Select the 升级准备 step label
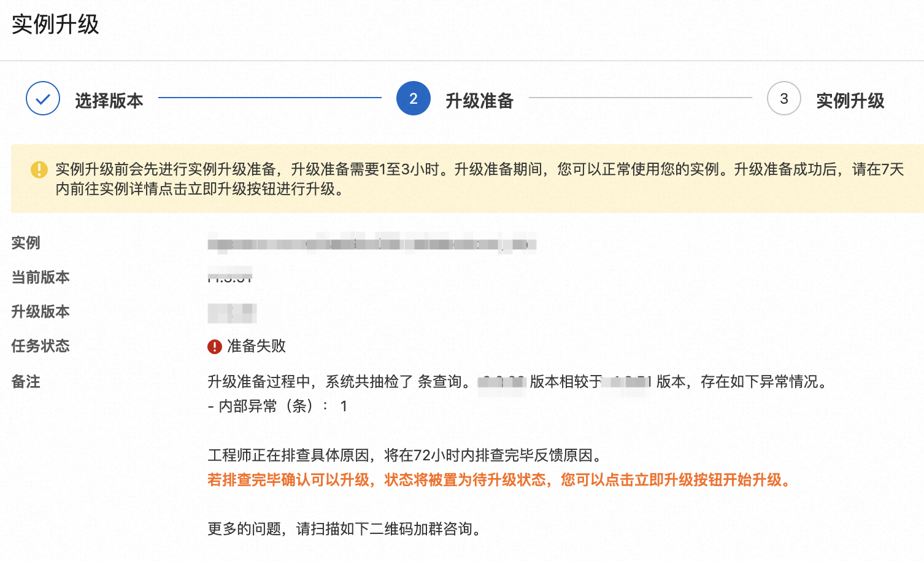Viewport: 924px width, 561px height. (479, 101)
